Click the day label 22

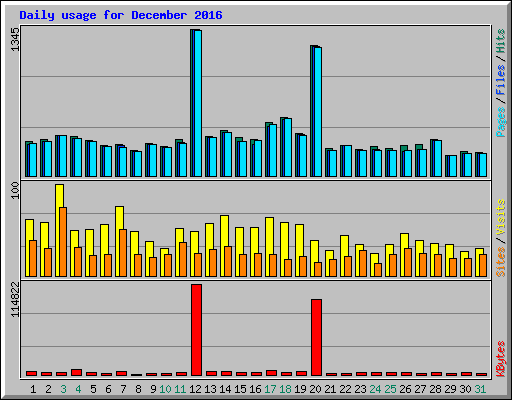pyautogui.click(x=345, y=389)
